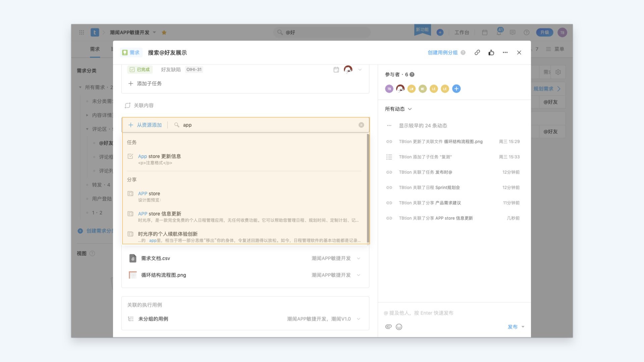Expand options chevron for 需求文档.csv
This screenshot has width=644, height=362.
pos(359,258)
